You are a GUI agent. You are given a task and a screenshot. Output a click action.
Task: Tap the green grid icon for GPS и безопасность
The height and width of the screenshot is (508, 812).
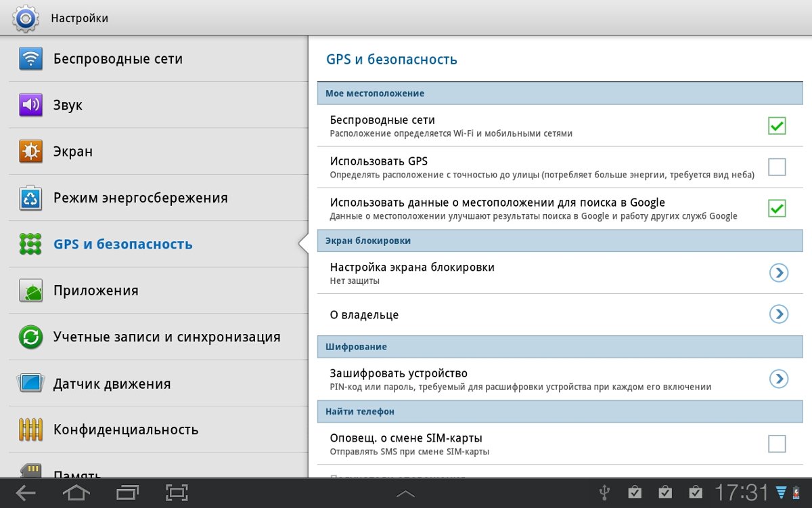[31, 244]
